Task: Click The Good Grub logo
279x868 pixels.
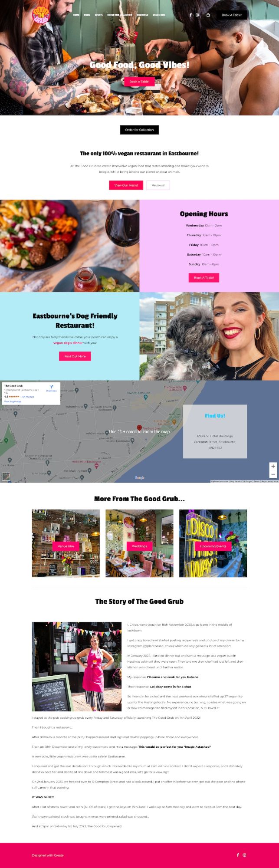Action: pos(41,15)
